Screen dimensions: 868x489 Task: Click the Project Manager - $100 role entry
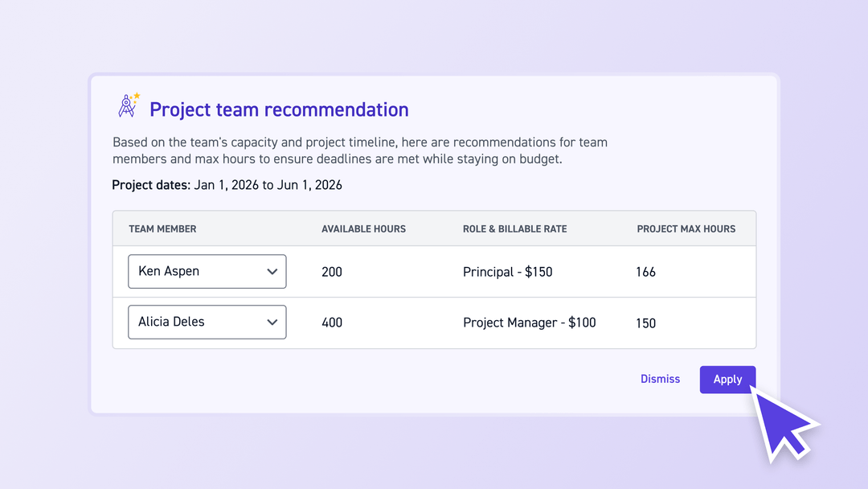[x=529, y=322]
